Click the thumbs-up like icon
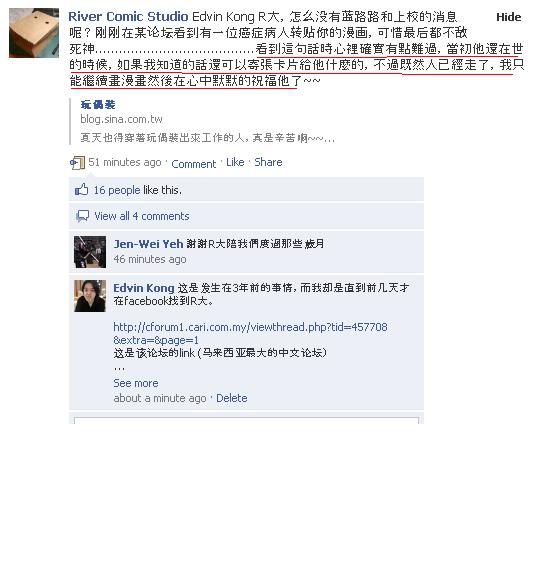 pos(81,190)
